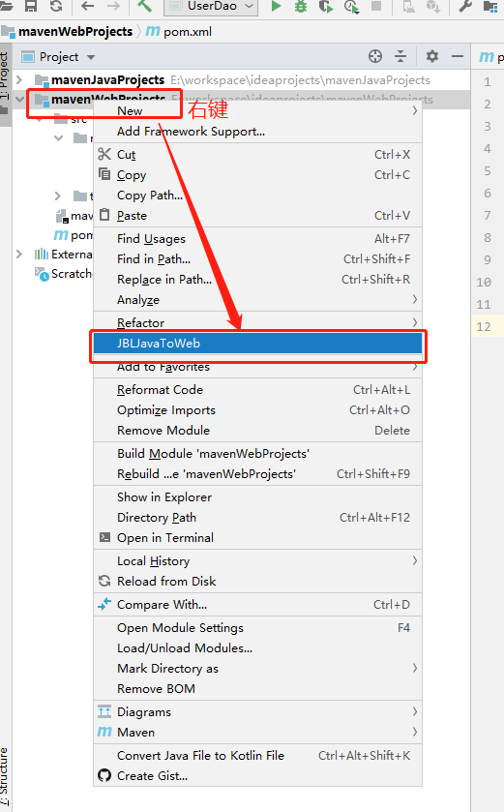The height and width of the screenshot is (812, 504).
Task: Select Optimize Imports
Action: (x=257, y=410)
